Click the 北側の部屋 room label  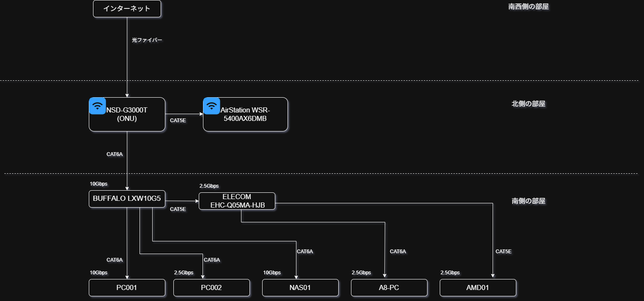click(529, 104)
